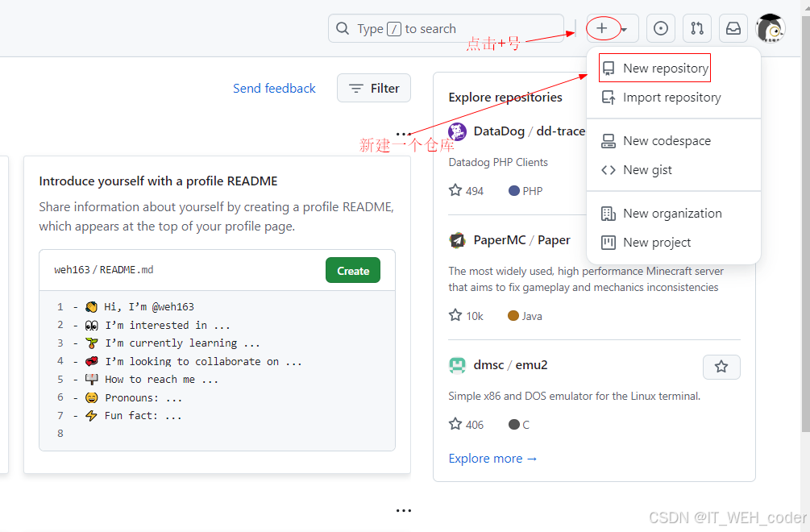
Task: Click the New repository book icon
Action: [x=609, y=69]
